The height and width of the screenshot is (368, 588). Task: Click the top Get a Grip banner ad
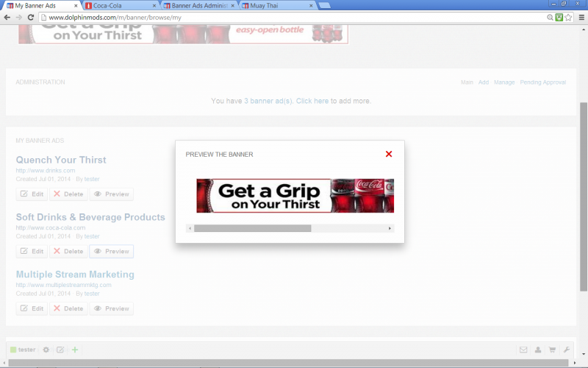pos(183,34)
